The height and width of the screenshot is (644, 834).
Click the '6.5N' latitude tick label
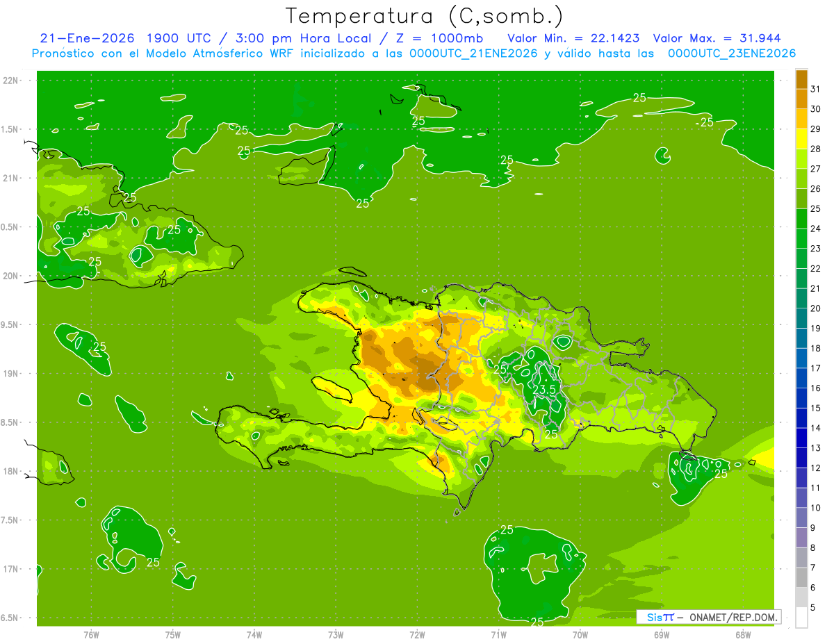pos(11,618)
